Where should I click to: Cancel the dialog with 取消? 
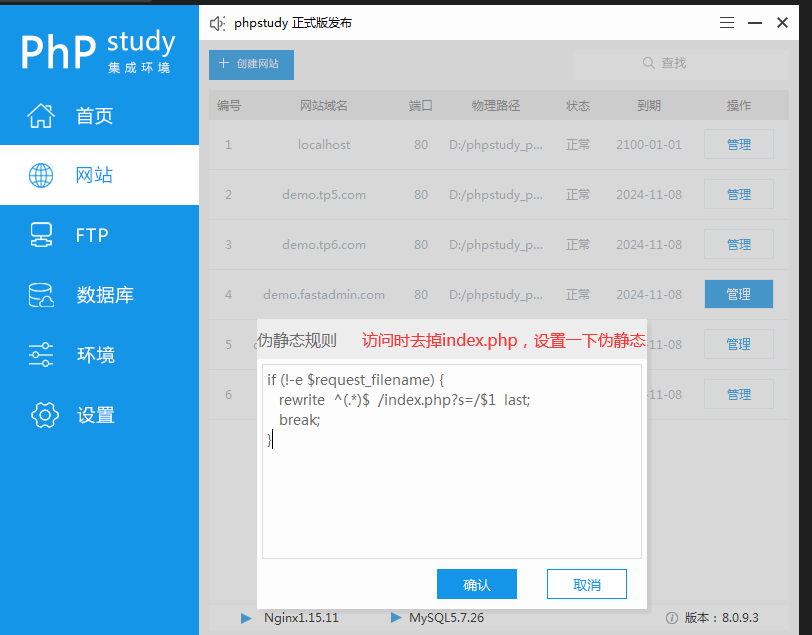587,584
